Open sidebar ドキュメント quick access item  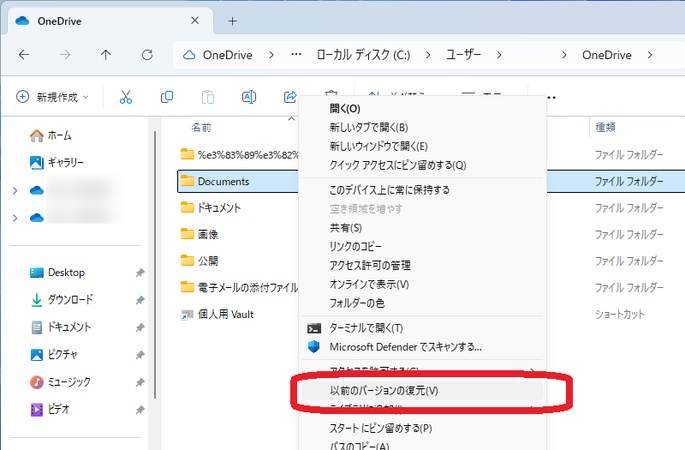[x=61, y=327]
